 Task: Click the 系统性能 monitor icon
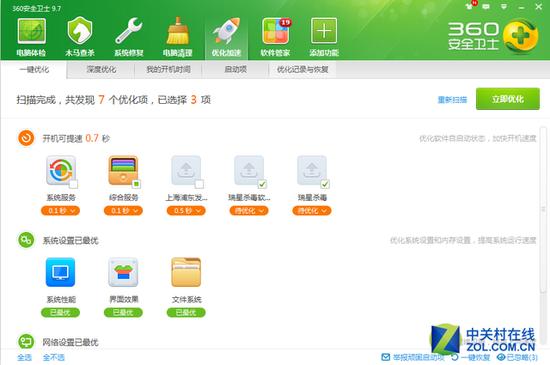coord(60,272)
